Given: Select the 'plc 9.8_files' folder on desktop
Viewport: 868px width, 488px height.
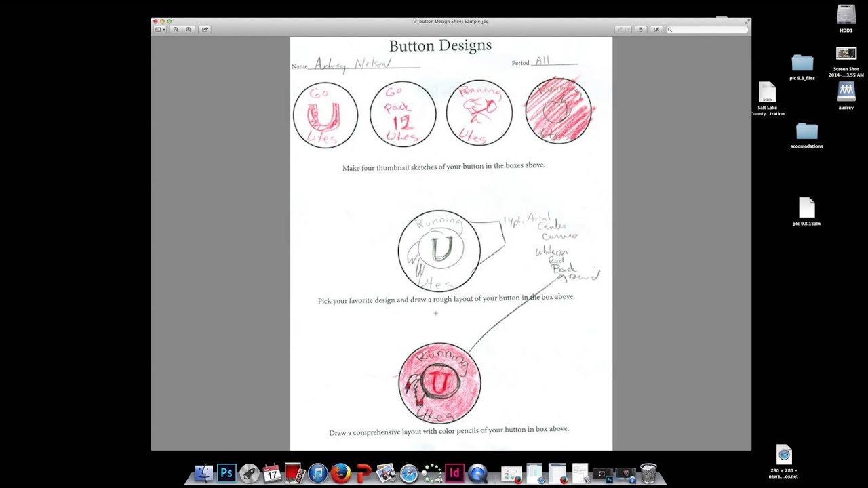Looking at the screenshot, I should click(802, 67).
